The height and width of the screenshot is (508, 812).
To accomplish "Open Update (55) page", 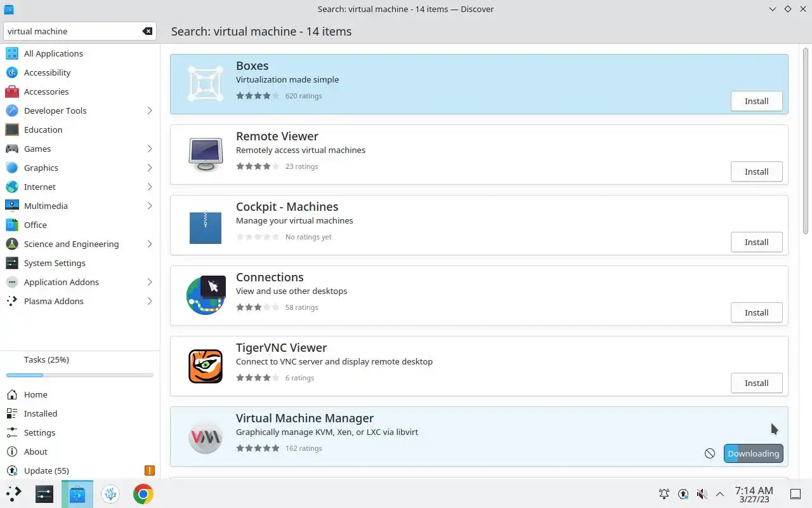I will coord(80,471).
